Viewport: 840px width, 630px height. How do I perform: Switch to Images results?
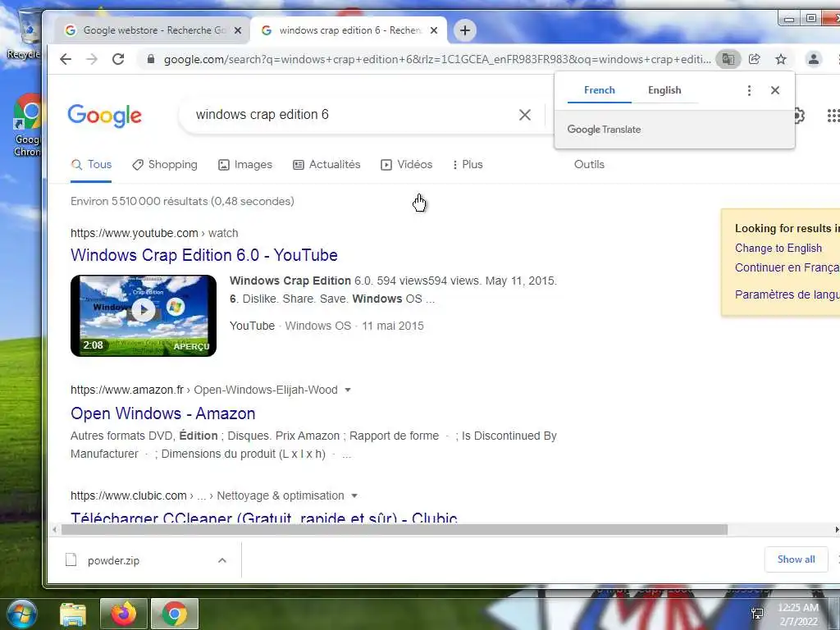tap(245, 164)
